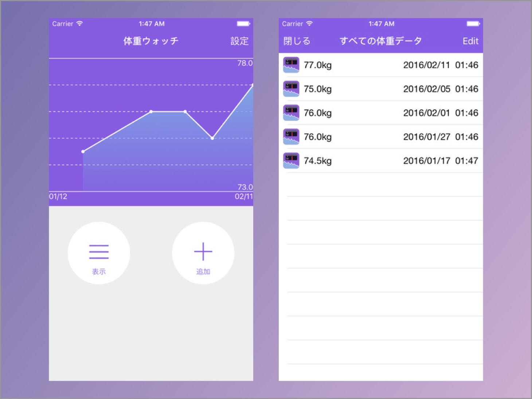The image size is (532, 399).
Task: Click the app icon in the 2016/02/01 row
Action: [x=291, y=113]
